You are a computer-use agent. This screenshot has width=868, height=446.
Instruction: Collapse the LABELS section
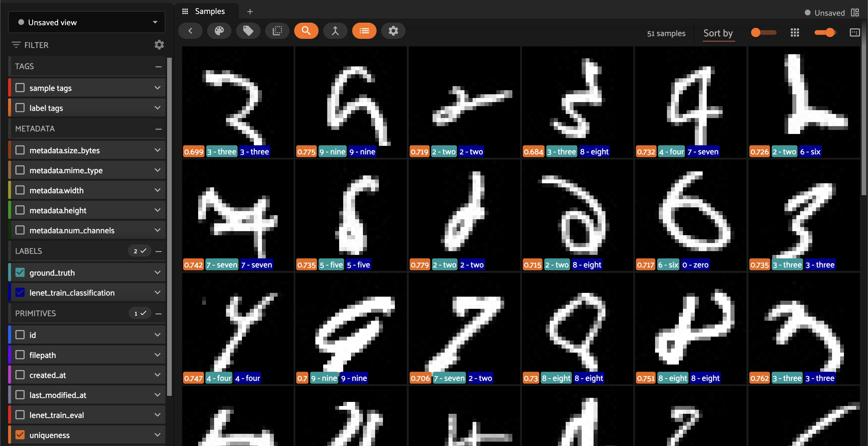pyautogui.click(x=158, y=251)
